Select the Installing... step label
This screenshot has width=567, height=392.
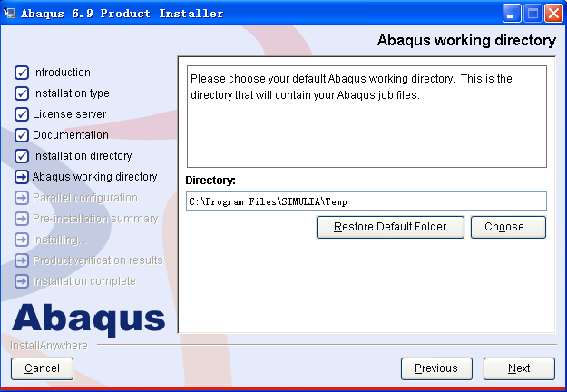coord(60,240)
